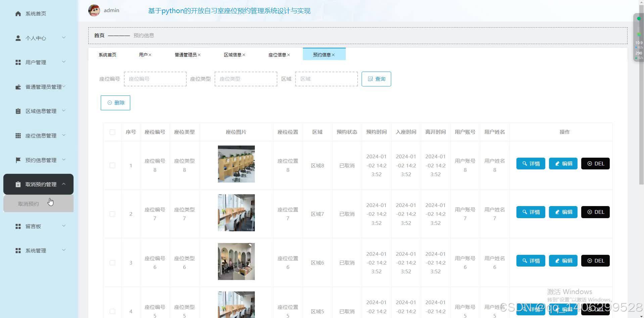The width and height of the screenshot is (644, 318).
Task: Open seat image thumbnail for row 2
Action: (236, 213)
